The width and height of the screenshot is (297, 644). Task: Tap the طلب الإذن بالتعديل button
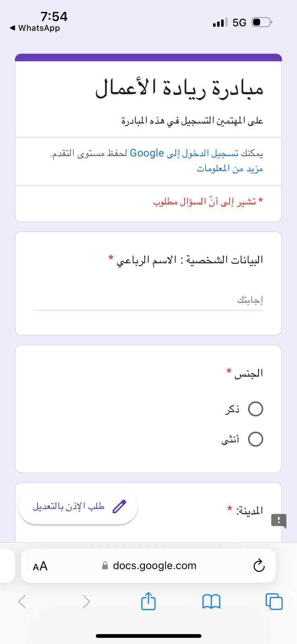point(78,506)
